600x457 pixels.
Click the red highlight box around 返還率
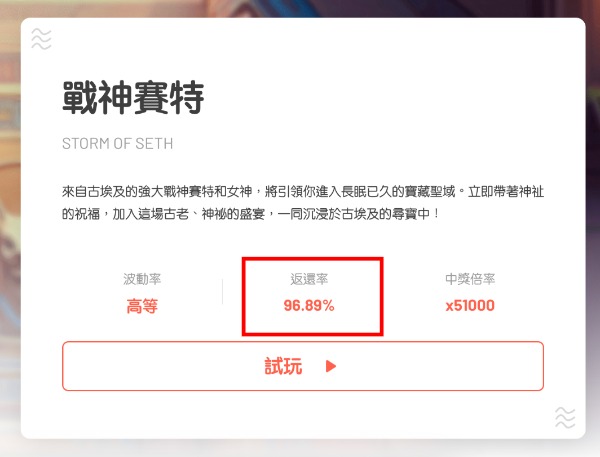click(313, 296)
